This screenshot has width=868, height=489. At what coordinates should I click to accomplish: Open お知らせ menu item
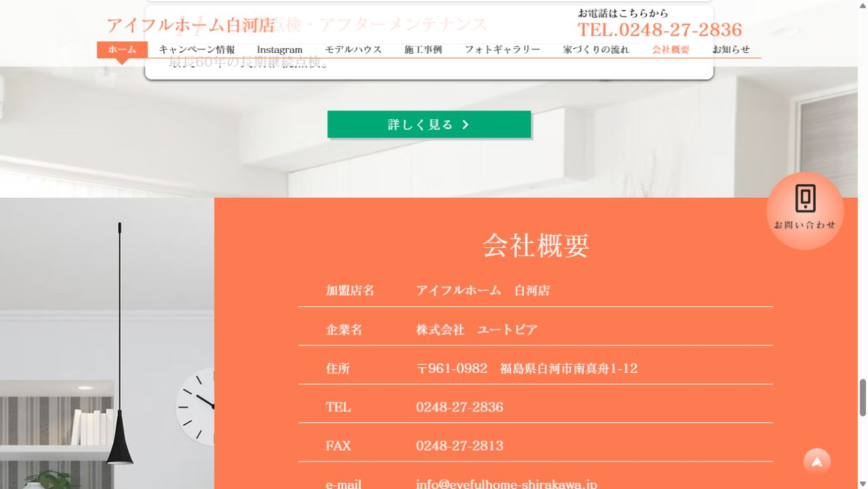point(731,49)
